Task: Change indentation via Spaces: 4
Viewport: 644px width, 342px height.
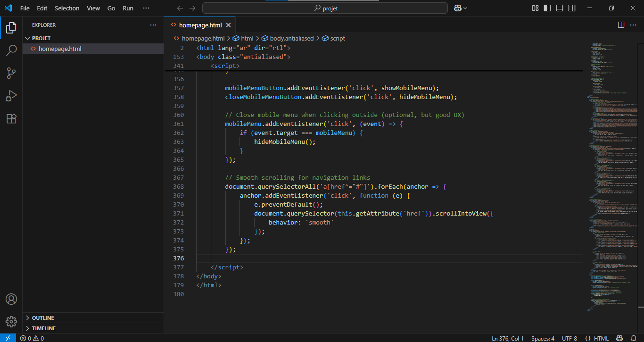Action: [543, 338]
